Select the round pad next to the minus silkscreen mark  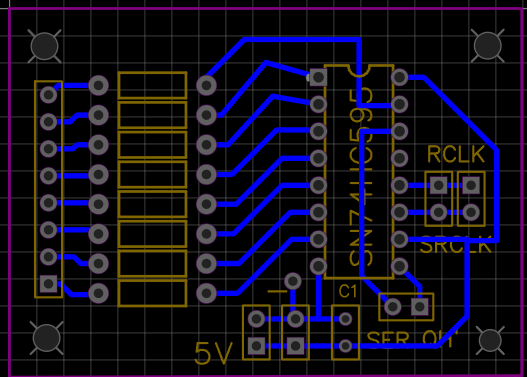pos(293,281)
